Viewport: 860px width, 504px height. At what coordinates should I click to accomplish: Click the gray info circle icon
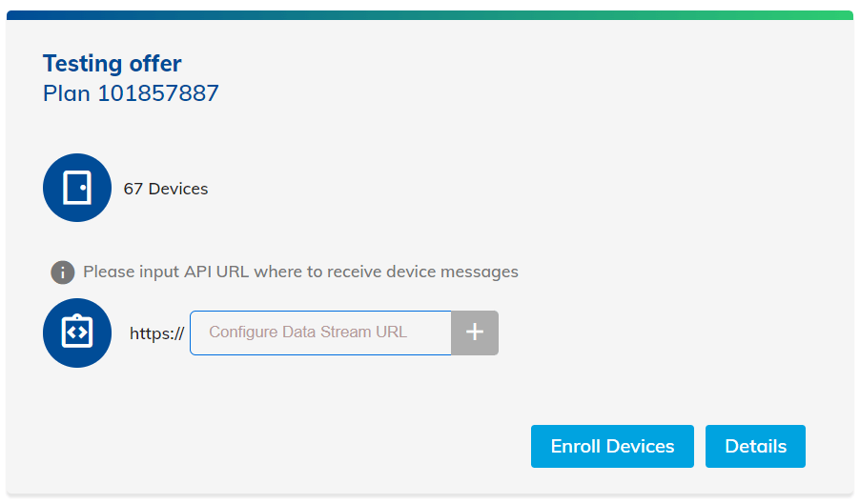point(63,272)
